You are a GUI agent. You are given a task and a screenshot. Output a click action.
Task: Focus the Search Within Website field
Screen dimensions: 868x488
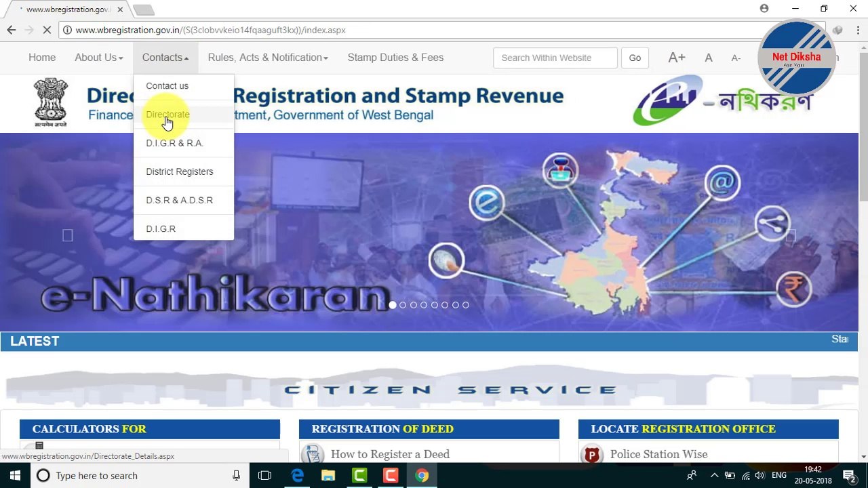coord(555,58)
